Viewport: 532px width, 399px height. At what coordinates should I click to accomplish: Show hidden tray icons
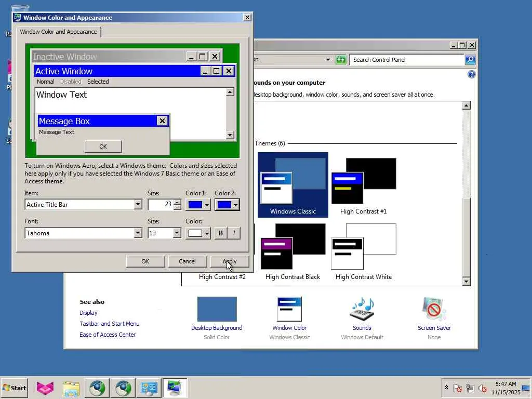click(446, 388)
